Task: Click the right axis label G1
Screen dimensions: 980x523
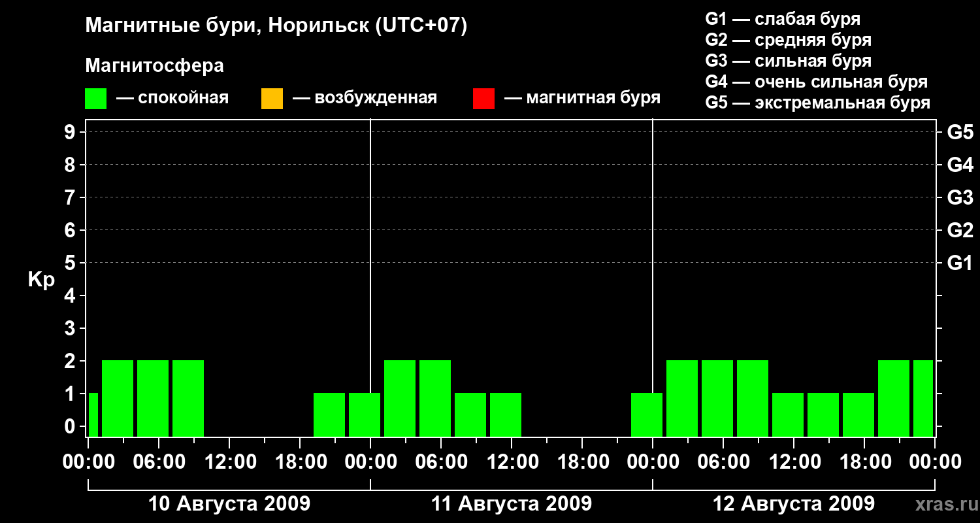Action: (960, 263)
